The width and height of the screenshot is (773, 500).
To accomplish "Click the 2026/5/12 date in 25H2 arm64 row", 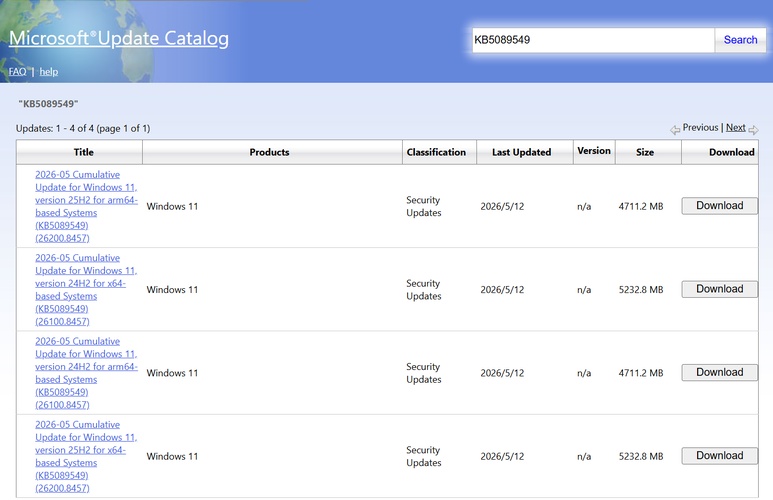I will click(x=502, y=207).
